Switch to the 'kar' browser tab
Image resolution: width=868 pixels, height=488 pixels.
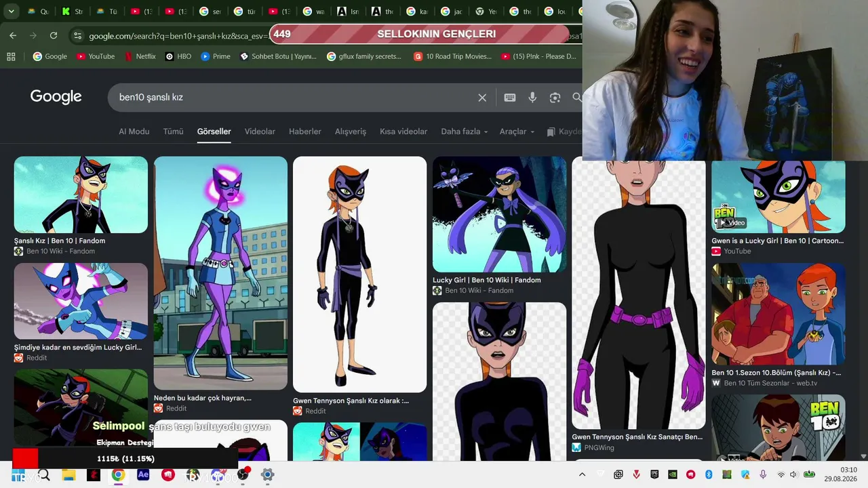click(418, 12)
